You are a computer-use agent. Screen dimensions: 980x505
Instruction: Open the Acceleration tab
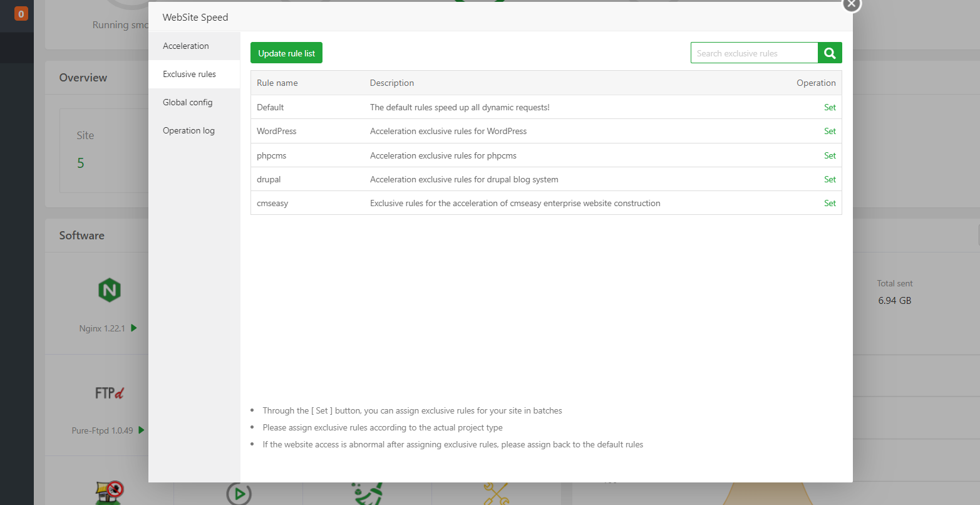pos(186,46)
